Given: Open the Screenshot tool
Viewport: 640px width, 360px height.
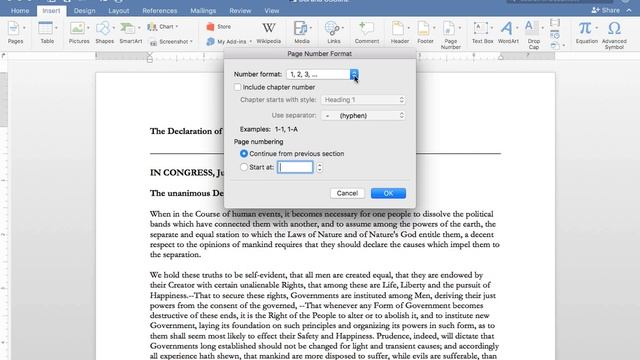Looking at the screenshot, I should pos(170,42).
